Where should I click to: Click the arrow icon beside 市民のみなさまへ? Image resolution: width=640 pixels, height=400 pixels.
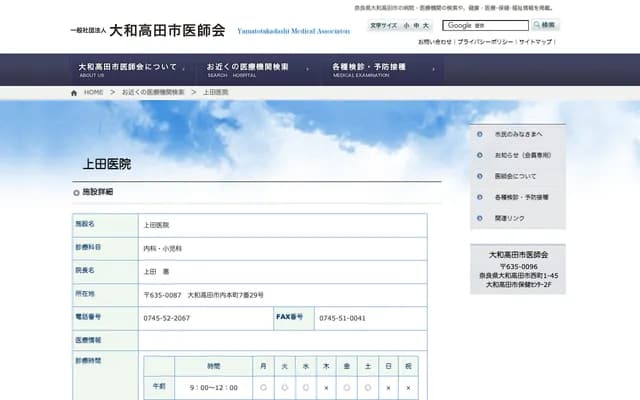482,134
